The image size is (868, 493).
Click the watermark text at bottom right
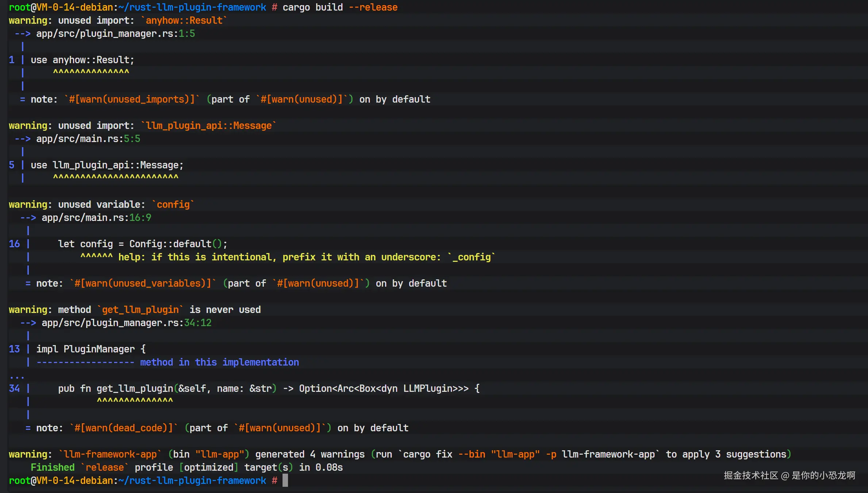789,475
